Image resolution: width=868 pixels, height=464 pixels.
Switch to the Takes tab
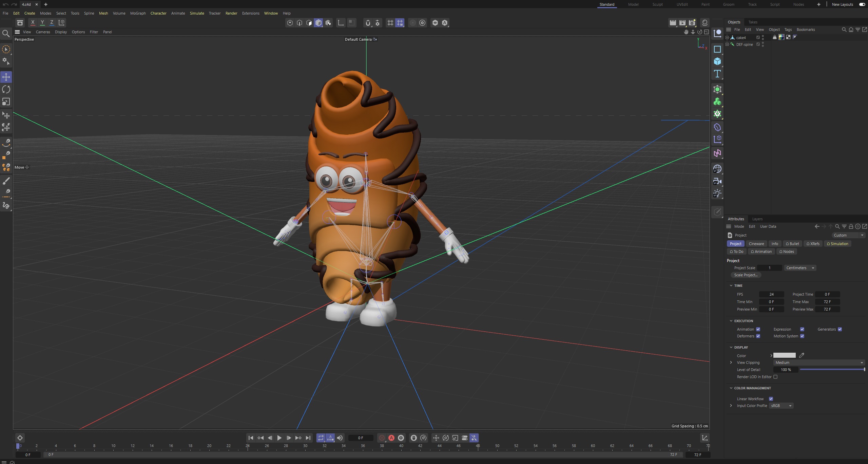(753, 22)
